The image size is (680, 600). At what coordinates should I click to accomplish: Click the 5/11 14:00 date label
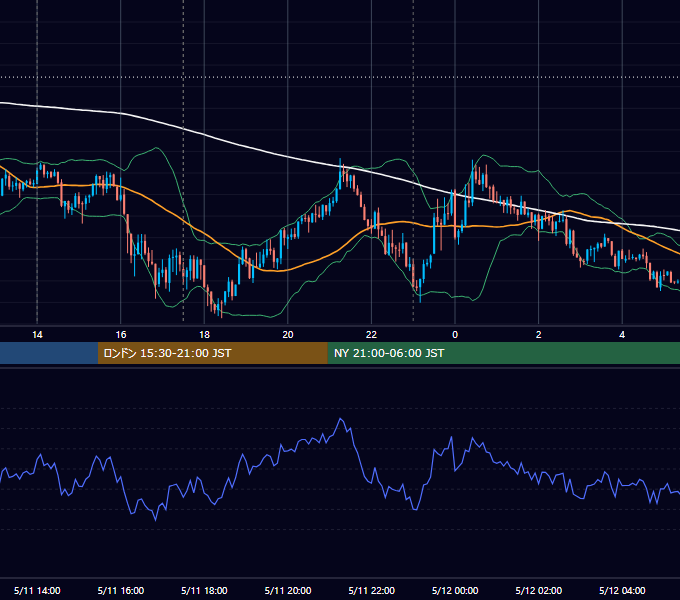(37, 590)
